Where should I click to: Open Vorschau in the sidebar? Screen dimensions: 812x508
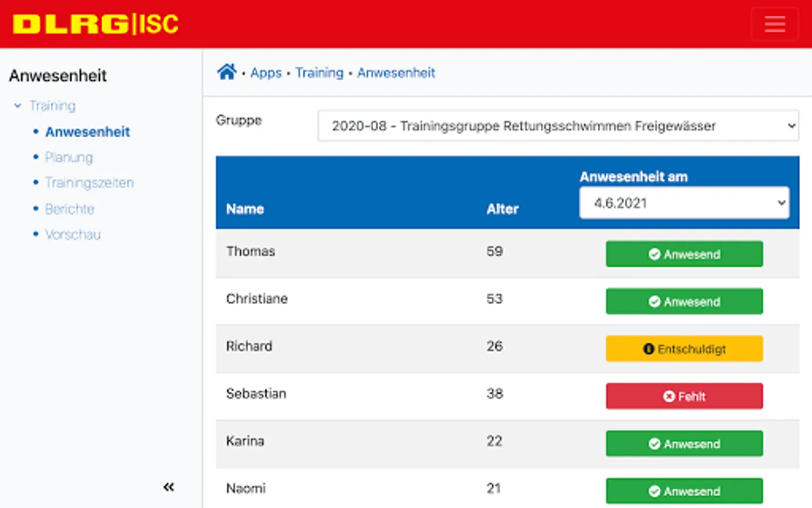tap(73, 234)
